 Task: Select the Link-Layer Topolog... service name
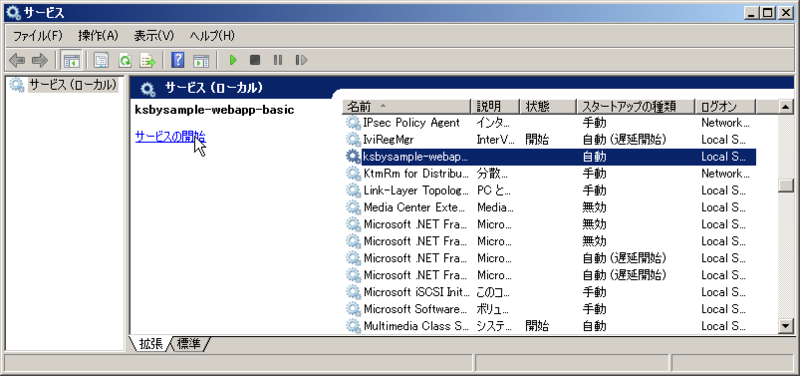pyautogui.click(x=416, y=190)
